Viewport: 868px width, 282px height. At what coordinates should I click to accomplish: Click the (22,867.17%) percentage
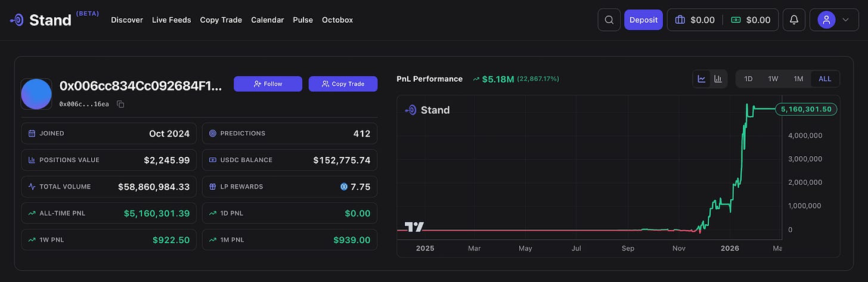pyautogui.click(x=538, y=79)
